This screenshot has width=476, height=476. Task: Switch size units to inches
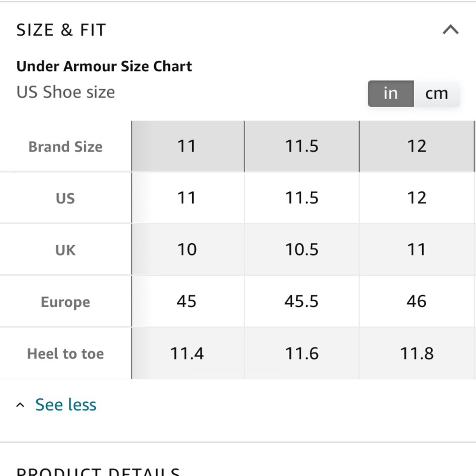[390, 93]
